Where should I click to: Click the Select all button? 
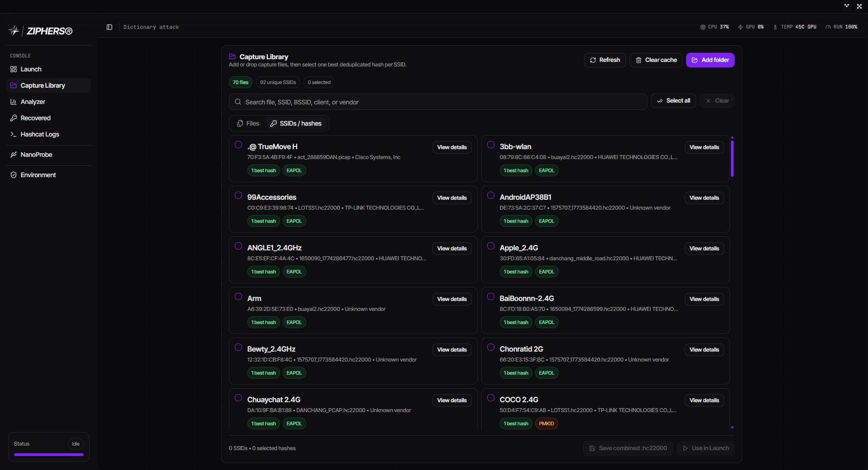674,101
